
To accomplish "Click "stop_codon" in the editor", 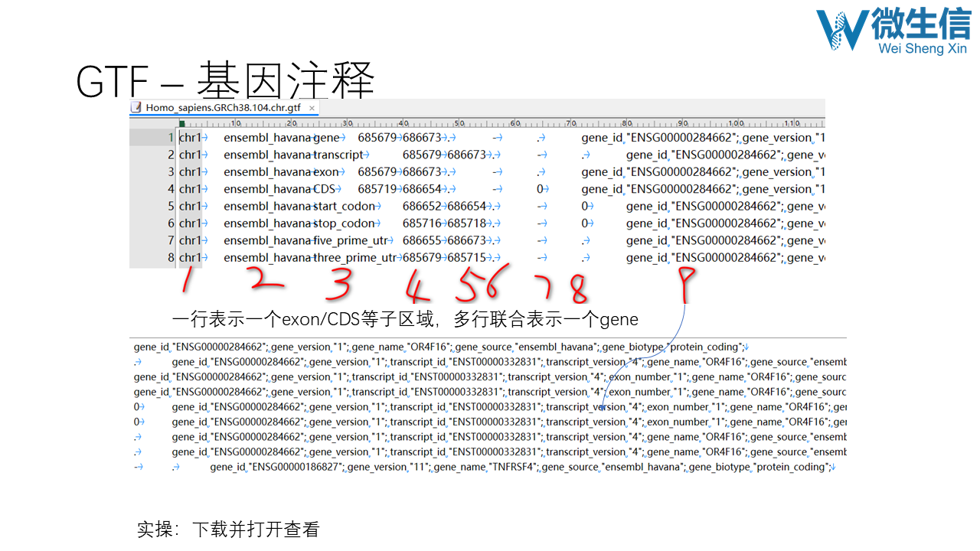I will pos(345,223).
